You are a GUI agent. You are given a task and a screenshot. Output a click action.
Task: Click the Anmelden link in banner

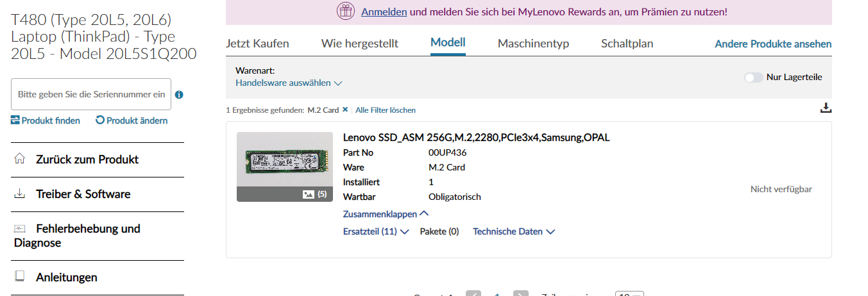(384, 12)
